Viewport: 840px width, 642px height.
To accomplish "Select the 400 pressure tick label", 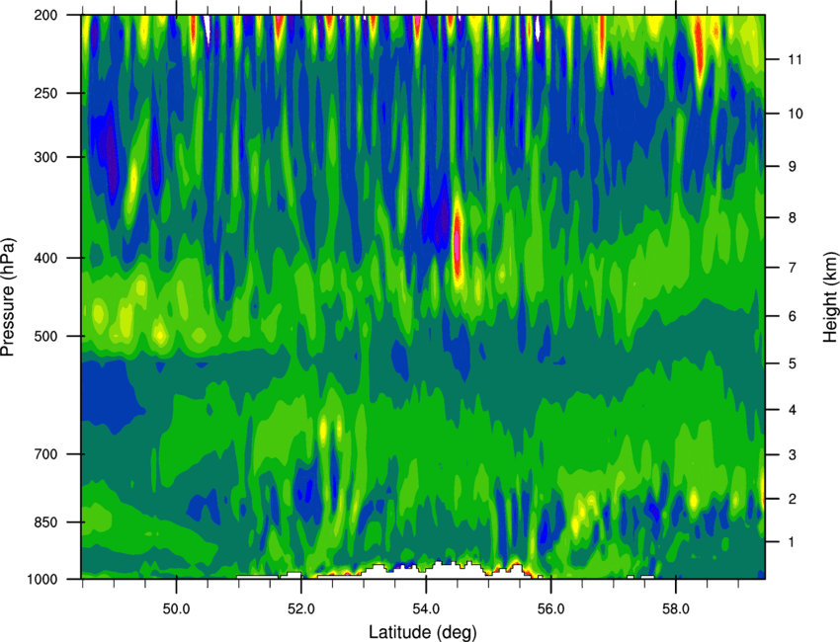I will (x=46, y=258).
